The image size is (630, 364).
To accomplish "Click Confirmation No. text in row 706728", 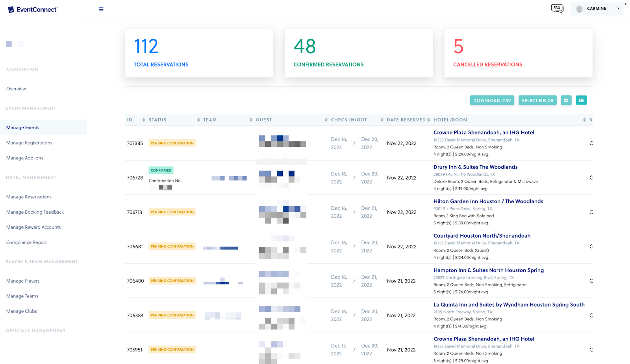I will (165, 181).
